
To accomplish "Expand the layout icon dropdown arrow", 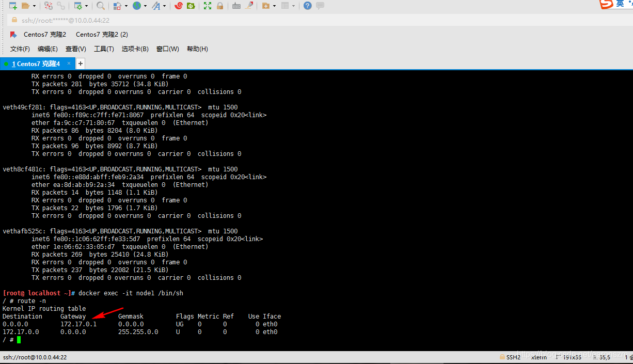I will 294,6.
